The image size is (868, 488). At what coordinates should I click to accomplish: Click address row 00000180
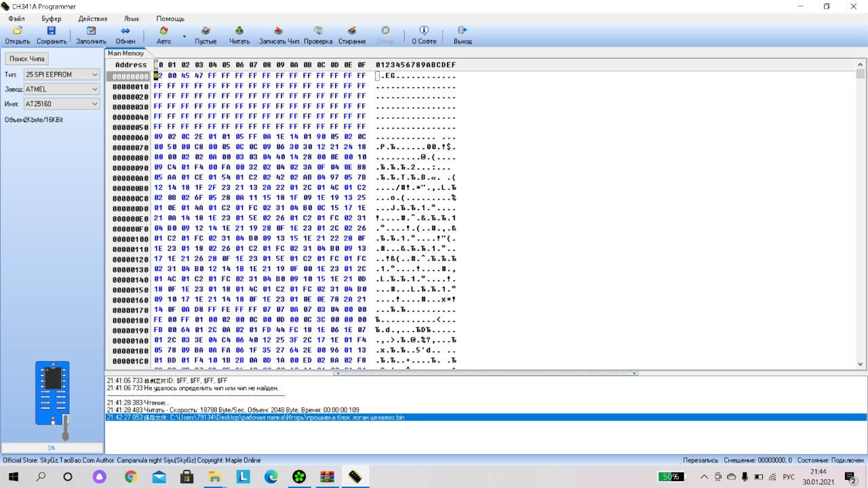click(x=130, y=320)
